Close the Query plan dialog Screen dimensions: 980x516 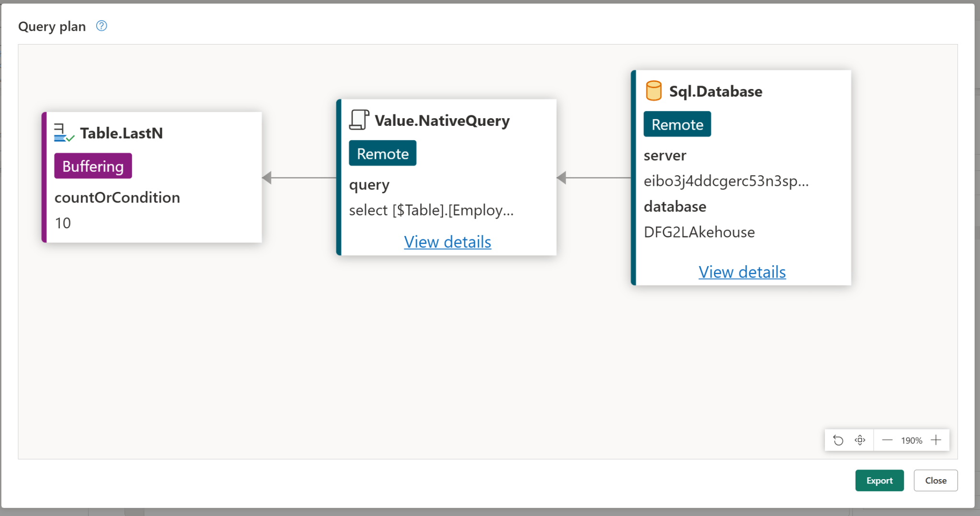935,481
